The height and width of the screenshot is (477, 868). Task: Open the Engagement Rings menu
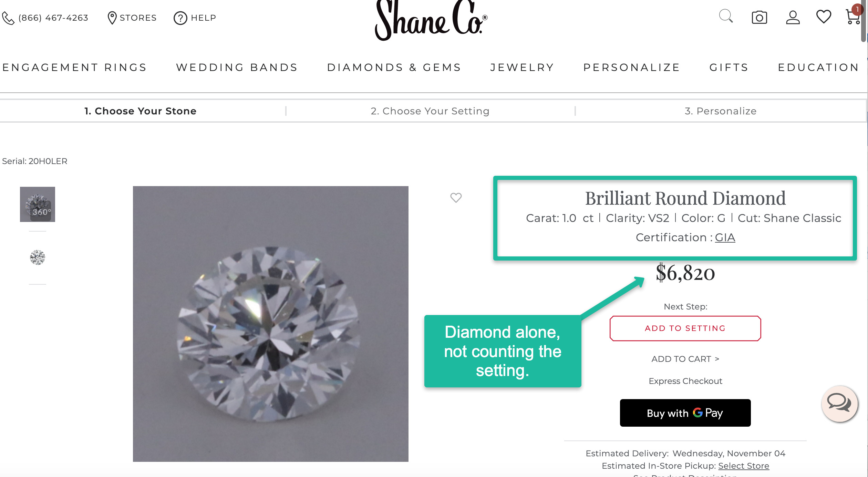click(x=74, y=67)
